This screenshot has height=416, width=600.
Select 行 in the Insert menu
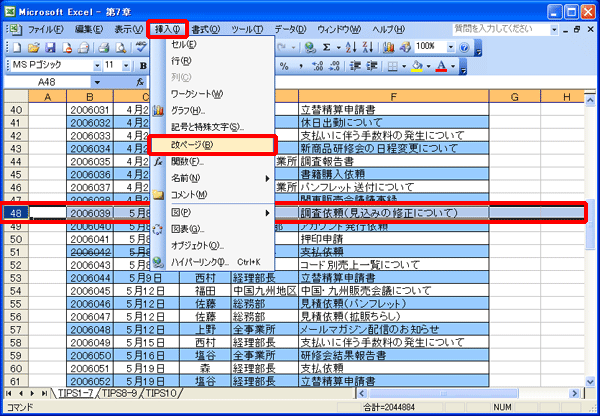(212, 61)
